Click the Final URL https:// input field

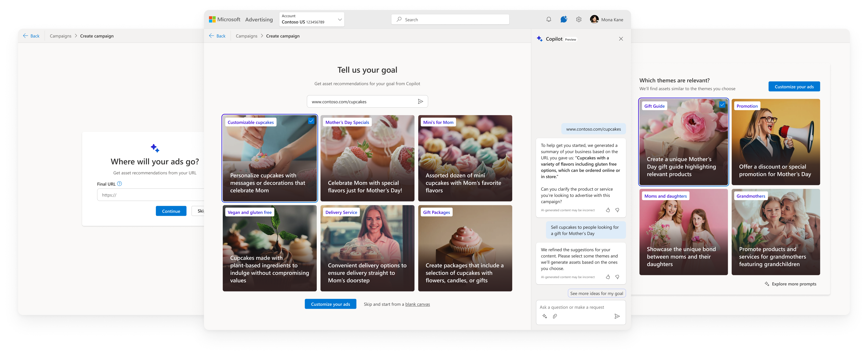tap(150, 195)
